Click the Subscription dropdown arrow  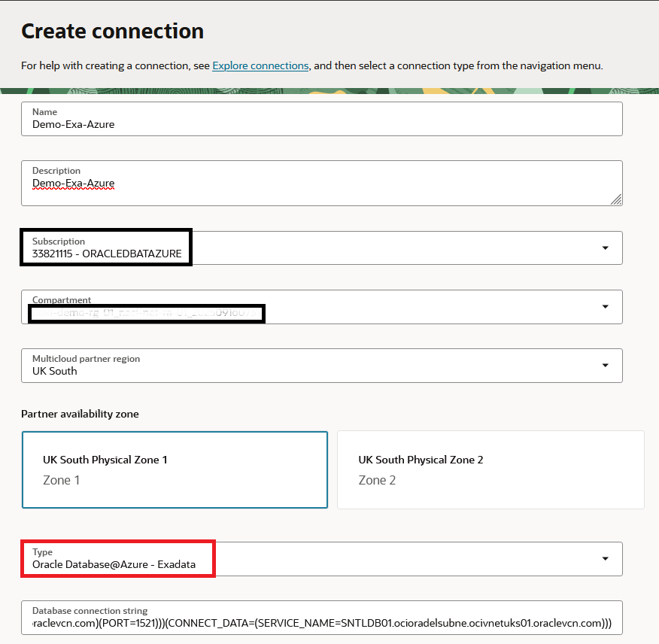pyautogui.click(x=606, y=248)
